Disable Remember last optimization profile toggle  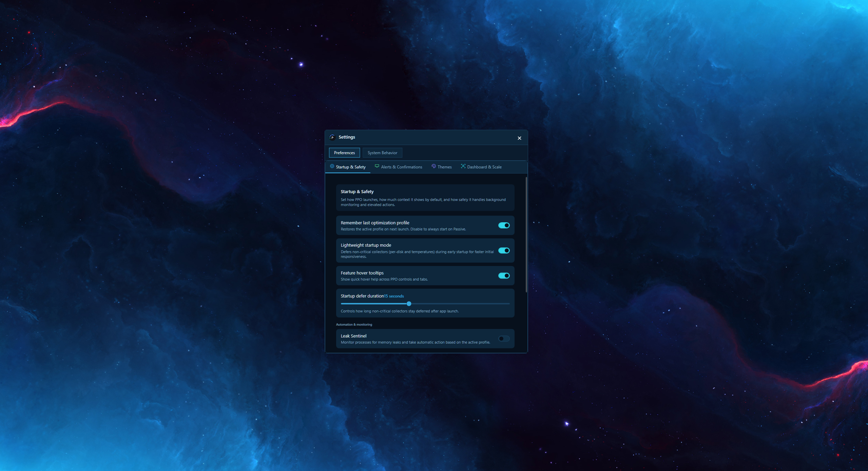tap(504, 226)
